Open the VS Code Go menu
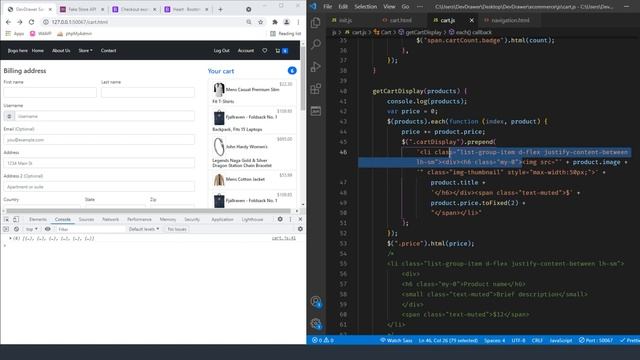The height and width of the screenshot is (360, 640). [405, 7]
